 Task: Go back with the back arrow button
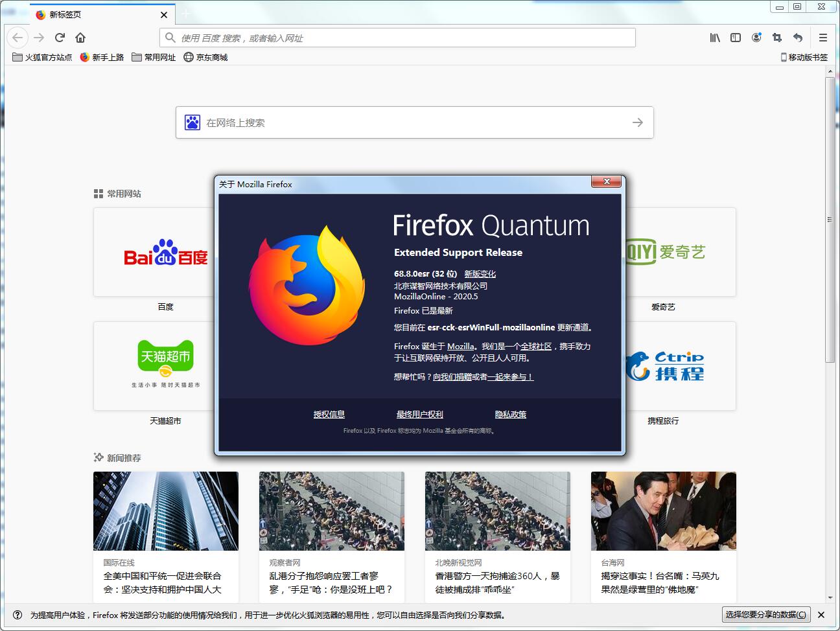(17, 38)
